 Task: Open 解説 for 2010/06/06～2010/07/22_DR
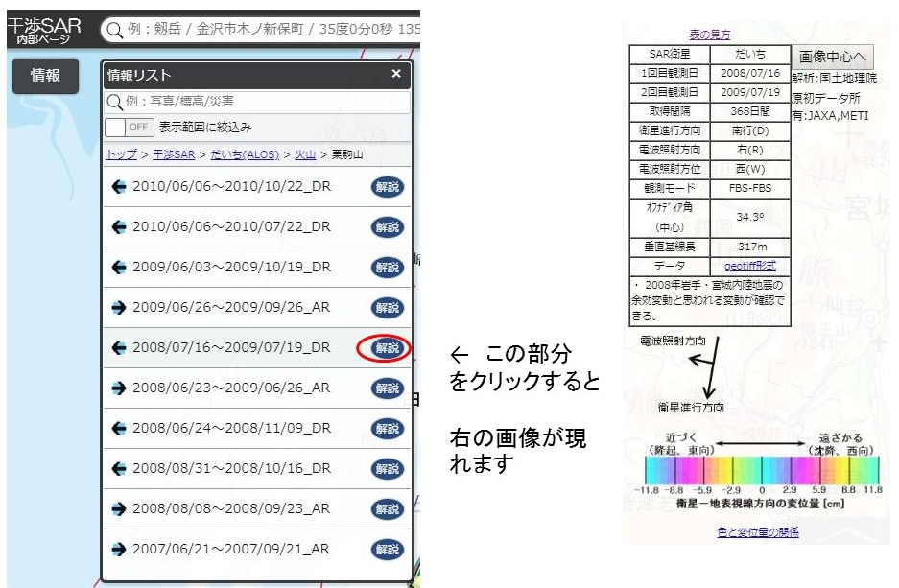pos(387,227)
